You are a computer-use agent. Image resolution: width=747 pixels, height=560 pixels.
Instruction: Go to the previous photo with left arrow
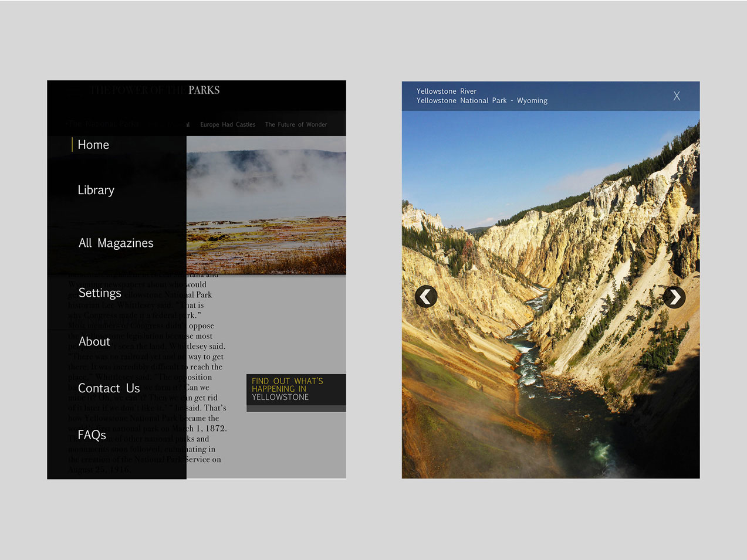coord(426,297)
